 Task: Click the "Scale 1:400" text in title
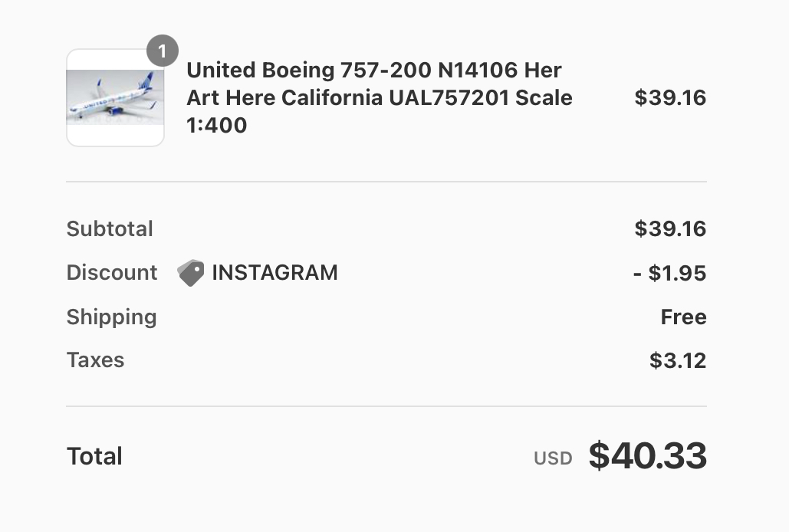(217, 126)
